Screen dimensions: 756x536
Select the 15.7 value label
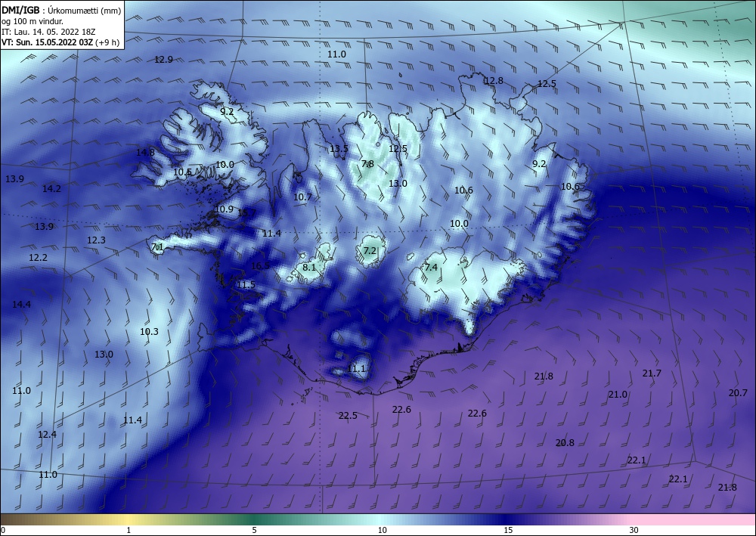click(x=247, y=212)
